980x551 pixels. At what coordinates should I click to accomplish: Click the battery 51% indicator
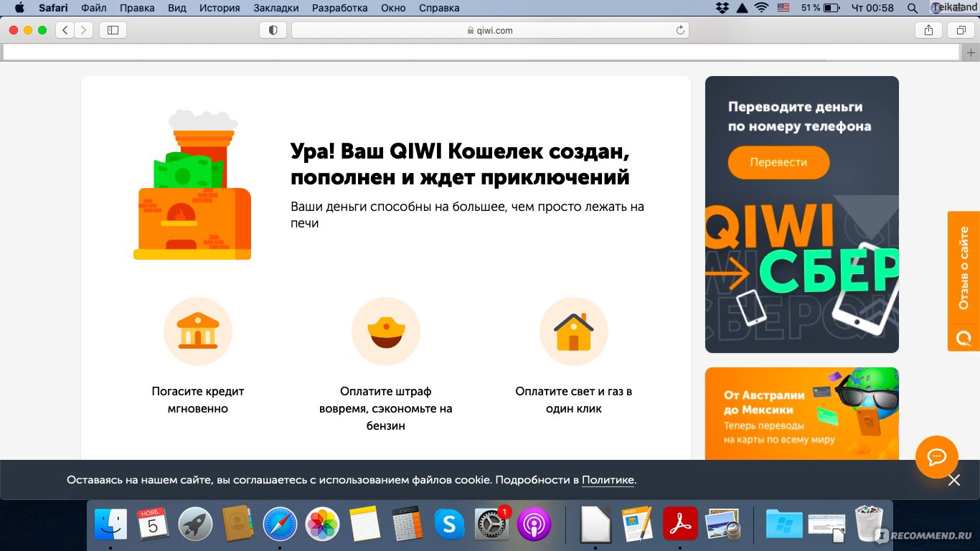tap(821, 8)
